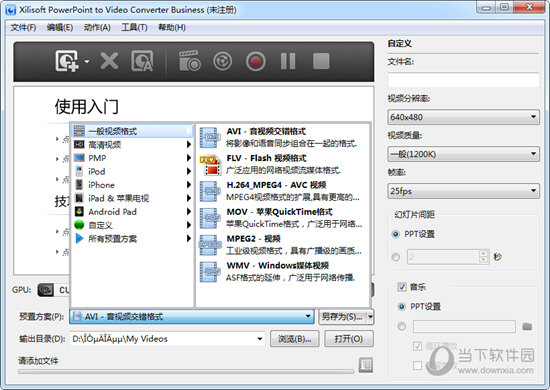This screenshot has height=390, width=550.
Task: Open the 动作(A) menu
Action: [97, 27]
